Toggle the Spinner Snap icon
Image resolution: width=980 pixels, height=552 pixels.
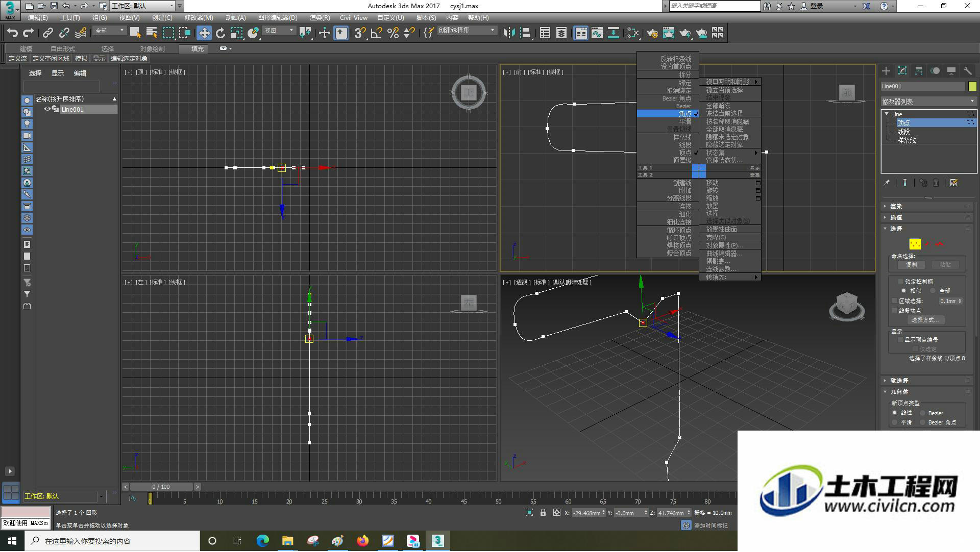pos(409,33)
